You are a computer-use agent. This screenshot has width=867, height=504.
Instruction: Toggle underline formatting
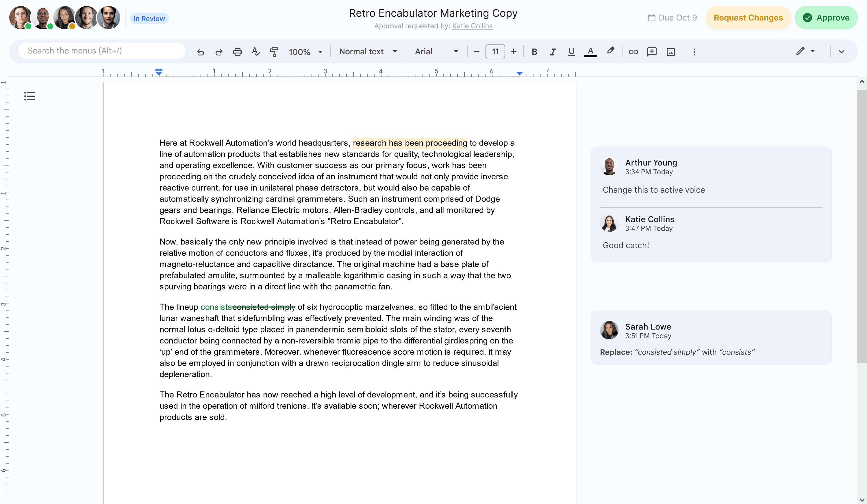(x=571, y=52)
